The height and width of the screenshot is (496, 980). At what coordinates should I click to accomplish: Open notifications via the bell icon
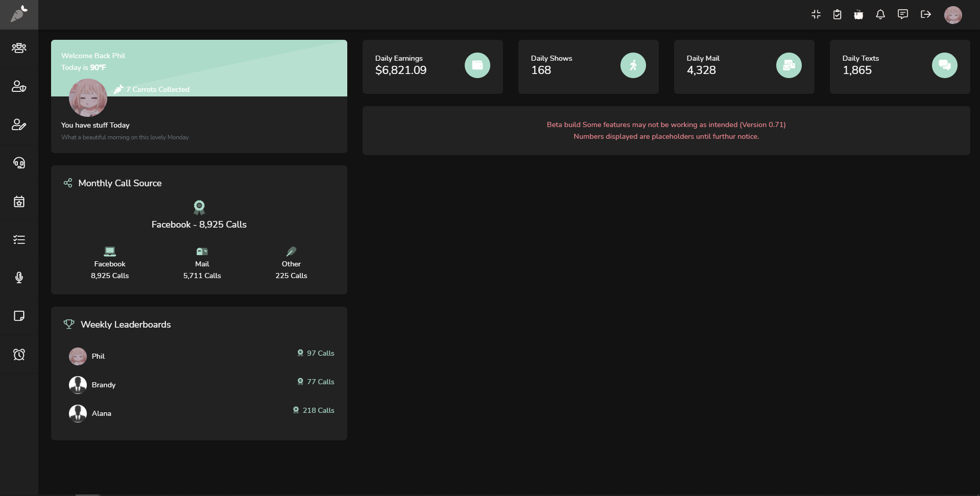coord(880,14)
